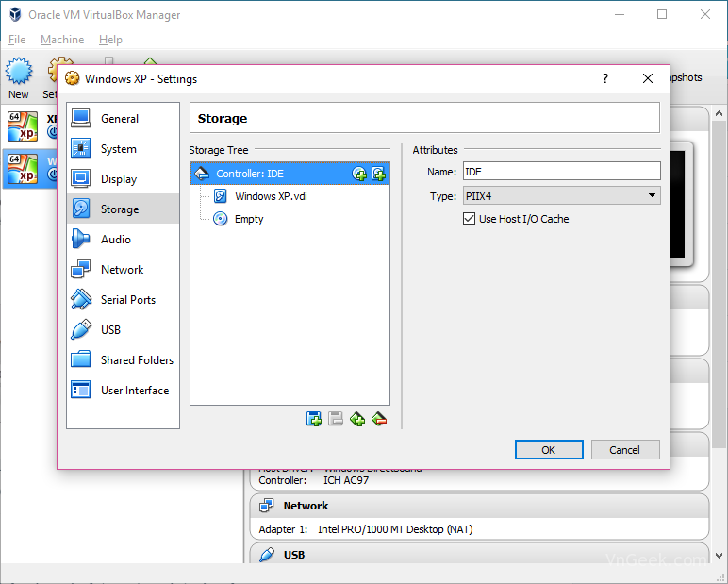
Task: Open the File menu in VirtualBox Manager
Action: point(17,40)
